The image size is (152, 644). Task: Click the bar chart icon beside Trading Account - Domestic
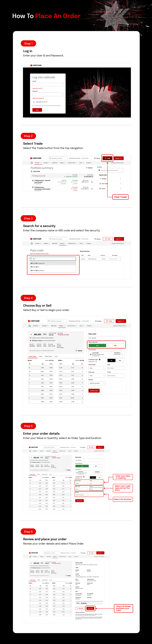click(x=33, y=180)
